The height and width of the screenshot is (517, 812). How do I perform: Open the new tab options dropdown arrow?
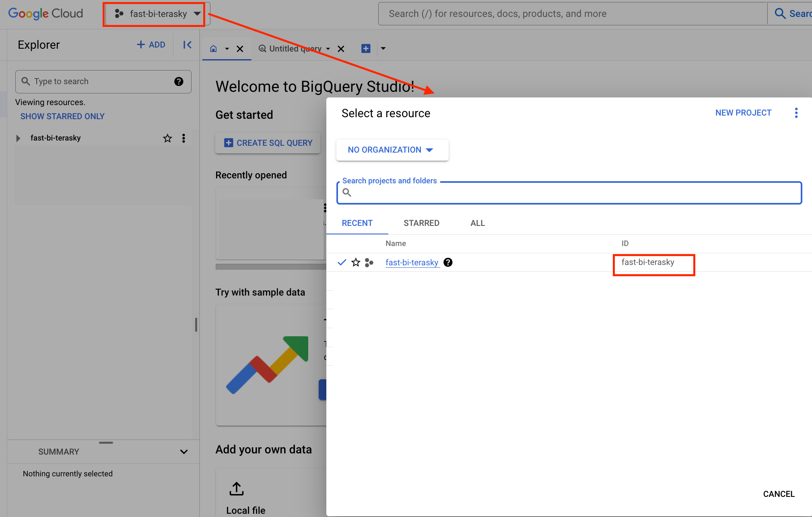(x=383, y=49)
